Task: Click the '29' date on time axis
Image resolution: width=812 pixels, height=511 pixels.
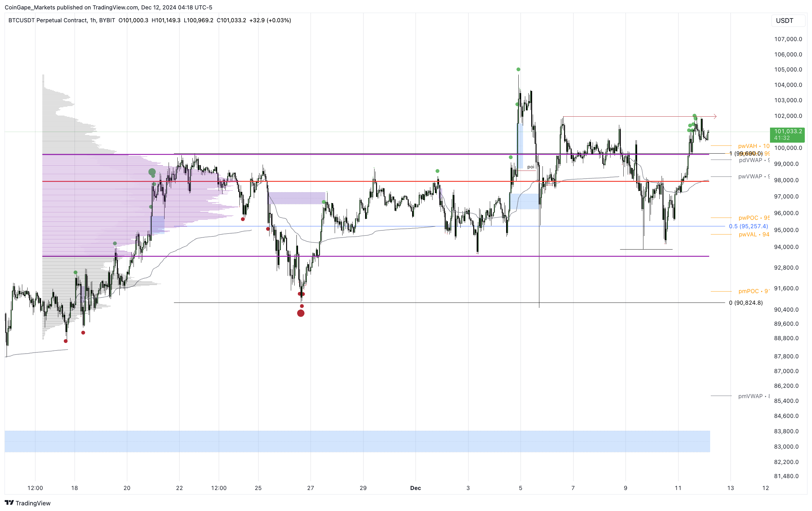Action: 363,488
